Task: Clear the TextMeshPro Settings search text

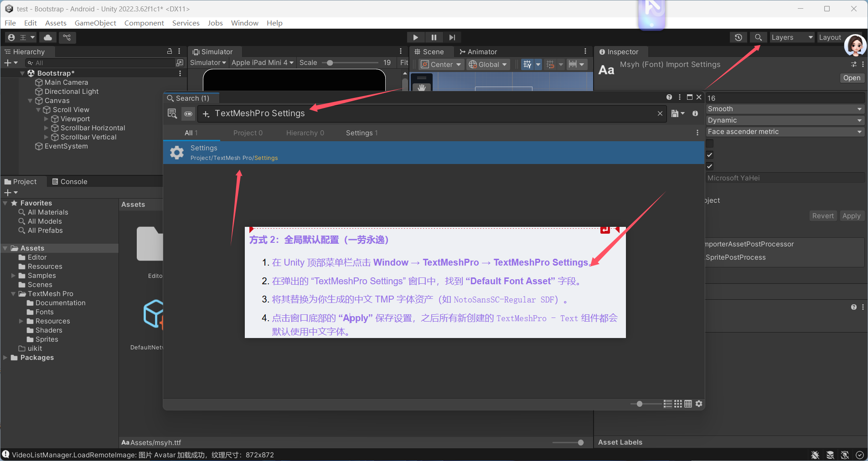Action: 660,113
